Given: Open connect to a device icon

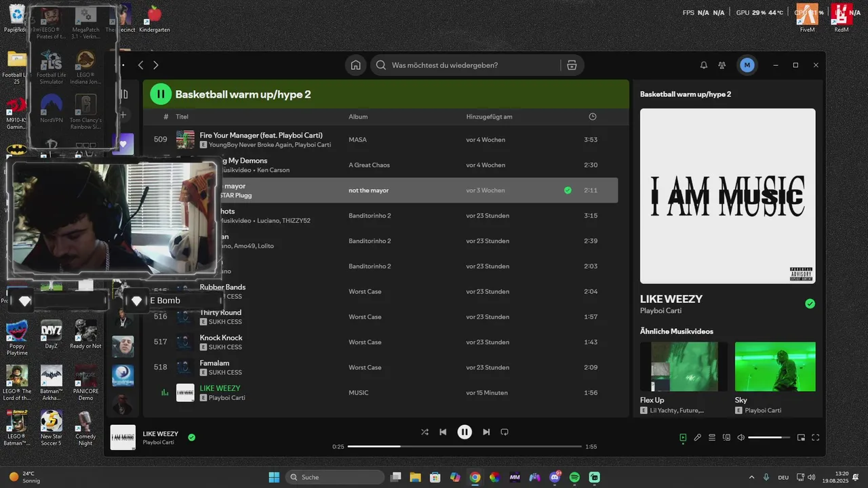Looking at the screenshot, I should [726, 437].
